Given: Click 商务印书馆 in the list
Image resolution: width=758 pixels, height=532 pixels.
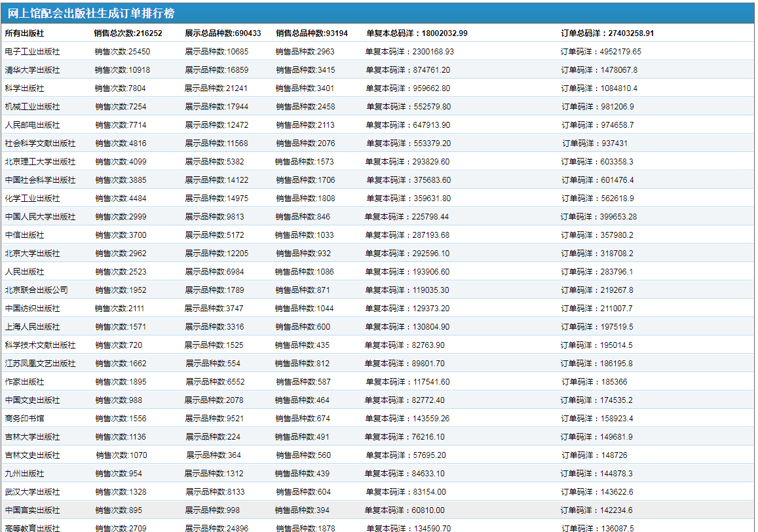Looking at the screenshot, I should click(x=24, y=419).
